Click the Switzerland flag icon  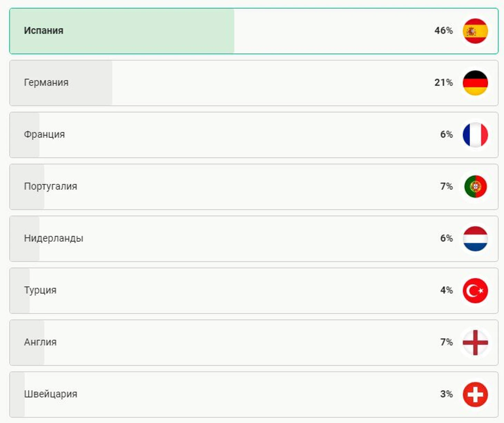click(475, 394)
